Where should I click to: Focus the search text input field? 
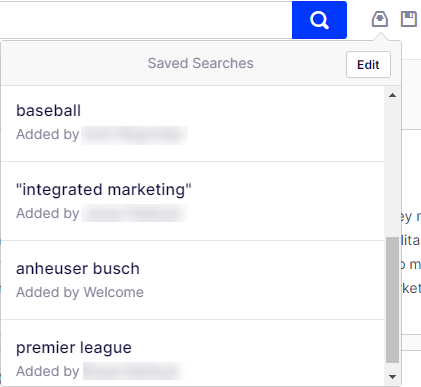(146, 20)
